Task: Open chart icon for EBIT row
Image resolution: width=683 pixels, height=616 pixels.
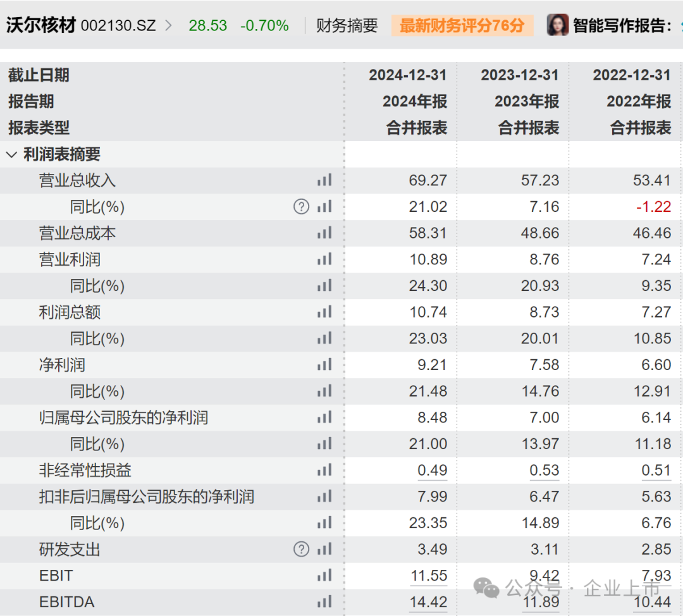Action: point(324,576)
